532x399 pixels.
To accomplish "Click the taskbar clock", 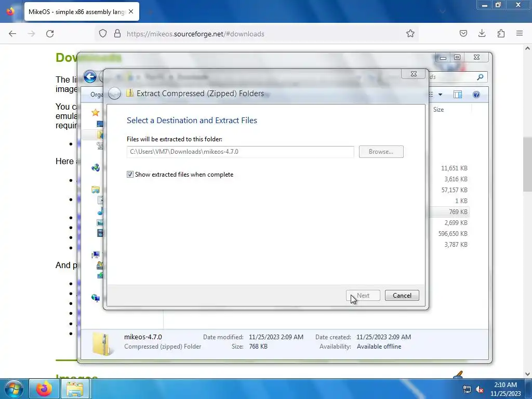I will click(x=505, y=389).
